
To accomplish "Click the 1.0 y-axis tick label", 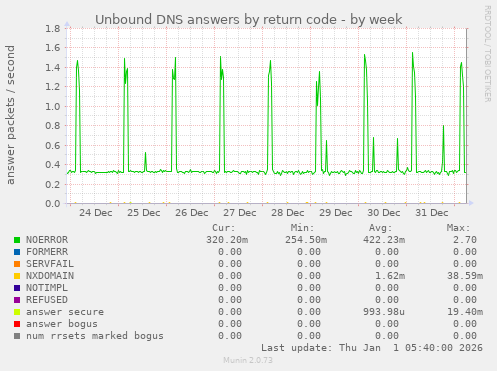I will click(x=53, y=106).
